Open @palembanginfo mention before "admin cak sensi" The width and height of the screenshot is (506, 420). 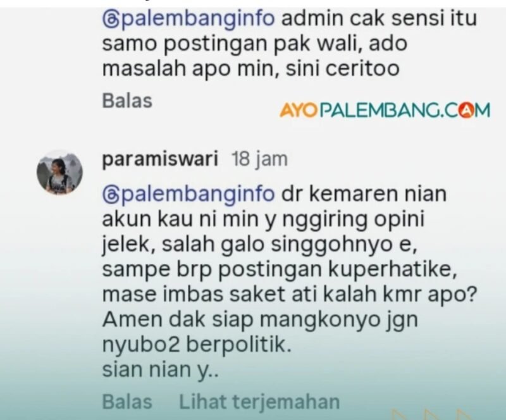(188, 18)
